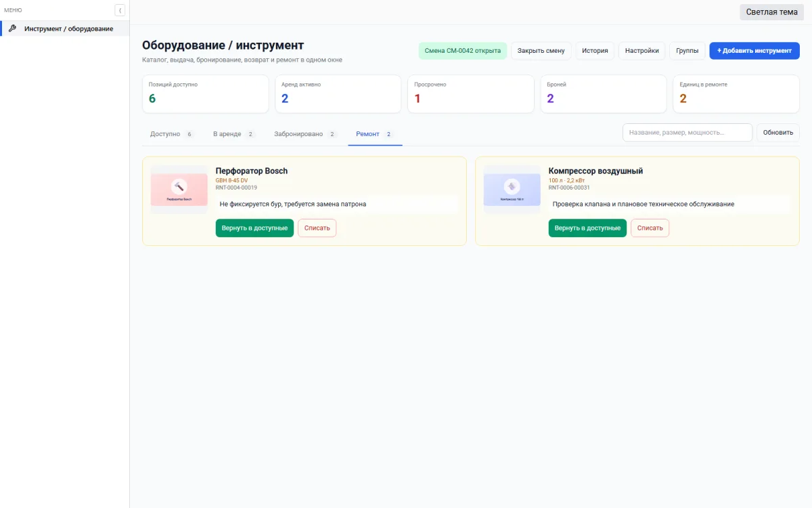Return Компрессор воздушный to available

pyautogui.click(x=587, y=228)
